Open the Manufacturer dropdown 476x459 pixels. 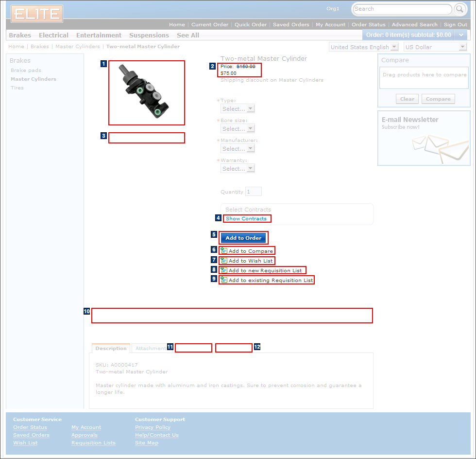click(x=238, y=148)
